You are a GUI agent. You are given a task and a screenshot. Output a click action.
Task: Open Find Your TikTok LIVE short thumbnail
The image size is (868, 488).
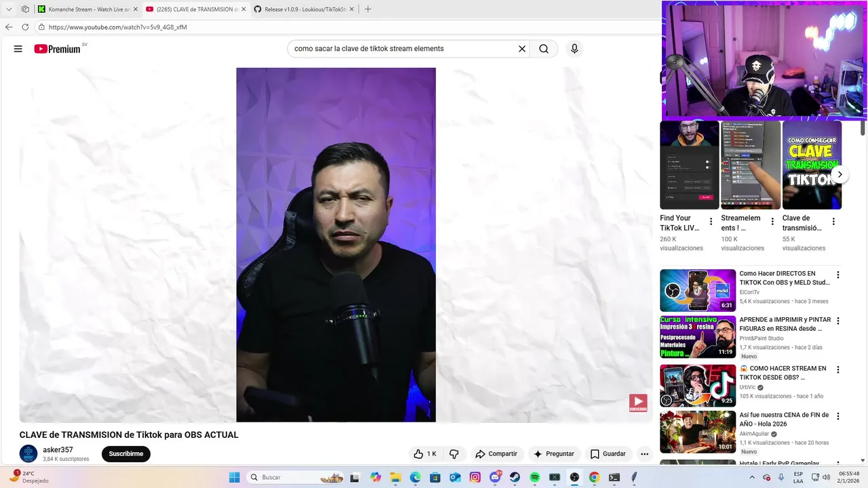point(689,165)
